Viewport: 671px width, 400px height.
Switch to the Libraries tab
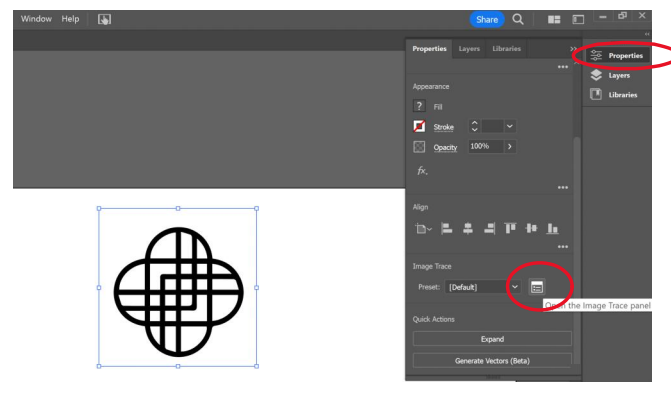pyautogui.click(x=507, y=49)
